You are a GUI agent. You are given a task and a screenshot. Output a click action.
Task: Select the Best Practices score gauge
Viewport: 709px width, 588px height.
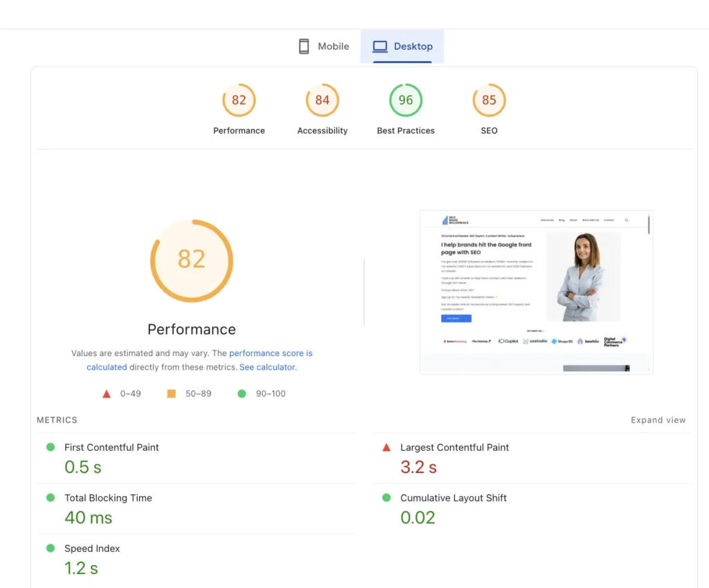[406, 100]
